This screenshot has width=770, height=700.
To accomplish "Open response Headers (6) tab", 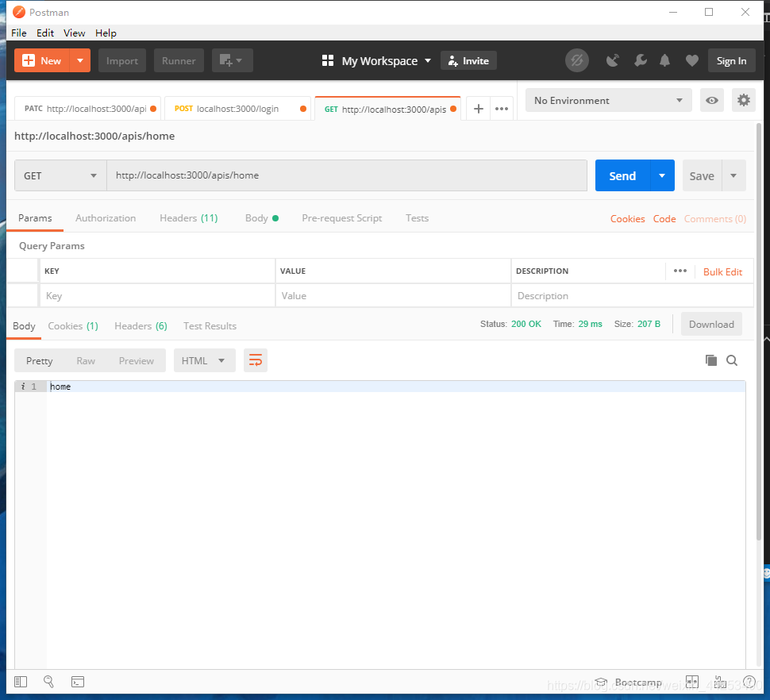I will click(141, 326).
